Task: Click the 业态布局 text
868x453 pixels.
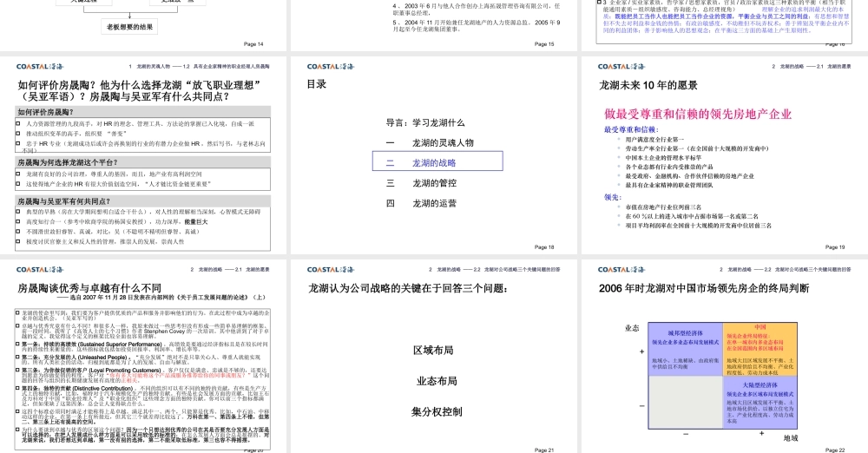Action: coord(437,381)
